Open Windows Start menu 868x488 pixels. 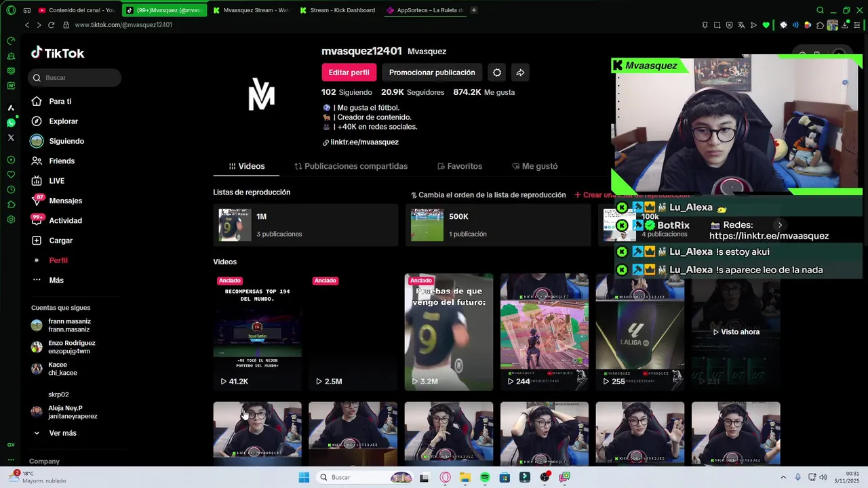pos(304,477)
